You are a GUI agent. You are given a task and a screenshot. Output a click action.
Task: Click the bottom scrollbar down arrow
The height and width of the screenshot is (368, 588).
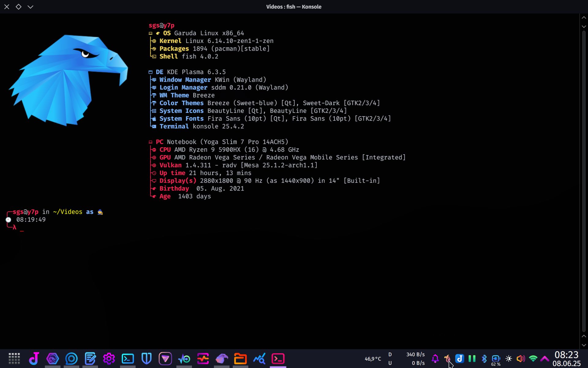pyautogui.click(x=584, y=345)
